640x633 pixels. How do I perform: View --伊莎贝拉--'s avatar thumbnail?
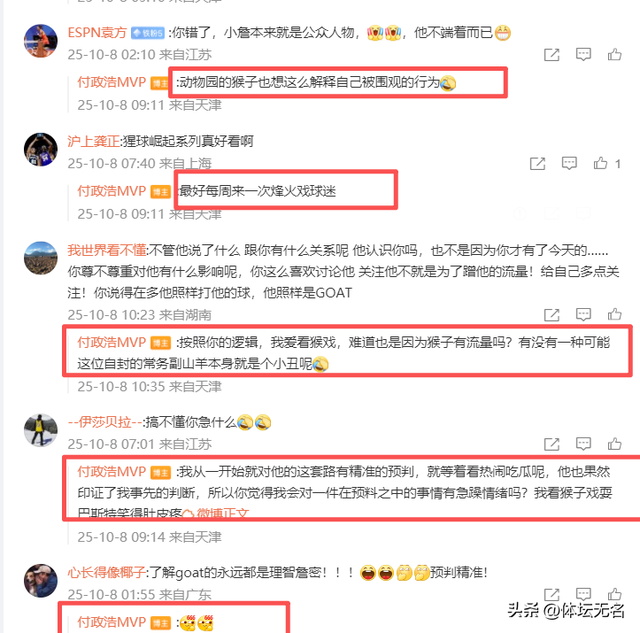pyautogui.click(x=41, y=430)
